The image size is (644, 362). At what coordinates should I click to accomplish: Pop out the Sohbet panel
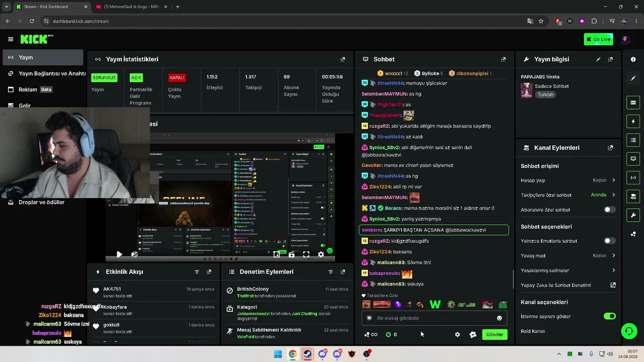coord(503,59)
